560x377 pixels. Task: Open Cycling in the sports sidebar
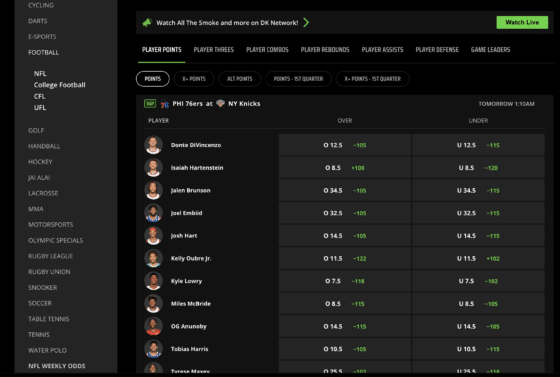41,5
